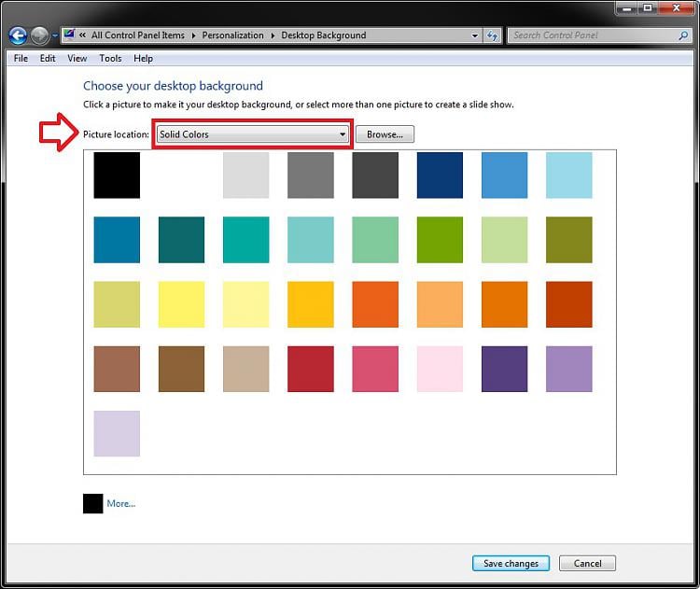Select the bright lemon yellow swatch
Screen dimensions: 700x589
[181, 304]
